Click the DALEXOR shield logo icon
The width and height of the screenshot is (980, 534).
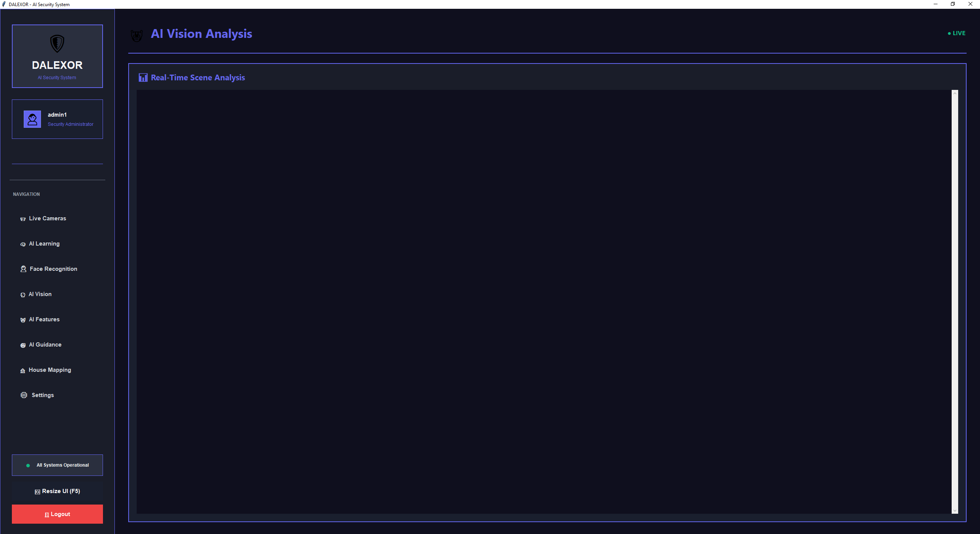pos(57,44)
